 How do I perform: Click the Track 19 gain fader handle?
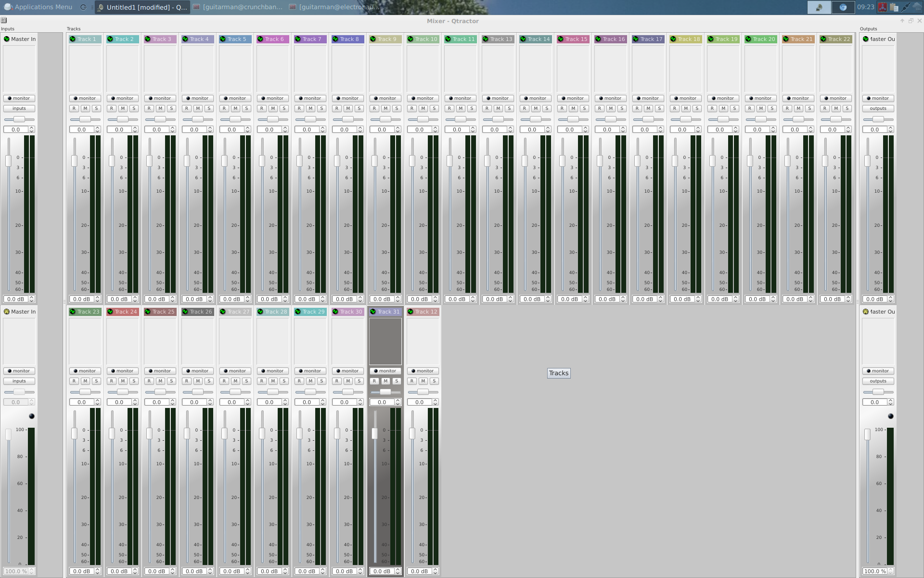(713, 161)
